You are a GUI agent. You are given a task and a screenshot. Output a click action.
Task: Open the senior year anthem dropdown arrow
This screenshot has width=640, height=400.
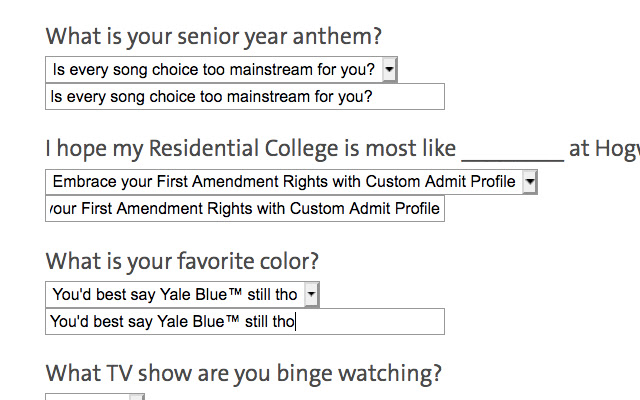(x=389, y=69)
